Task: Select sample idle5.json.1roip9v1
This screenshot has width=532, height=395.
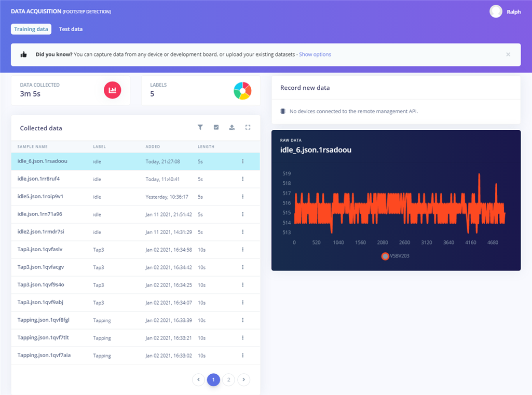Action: 135,197
